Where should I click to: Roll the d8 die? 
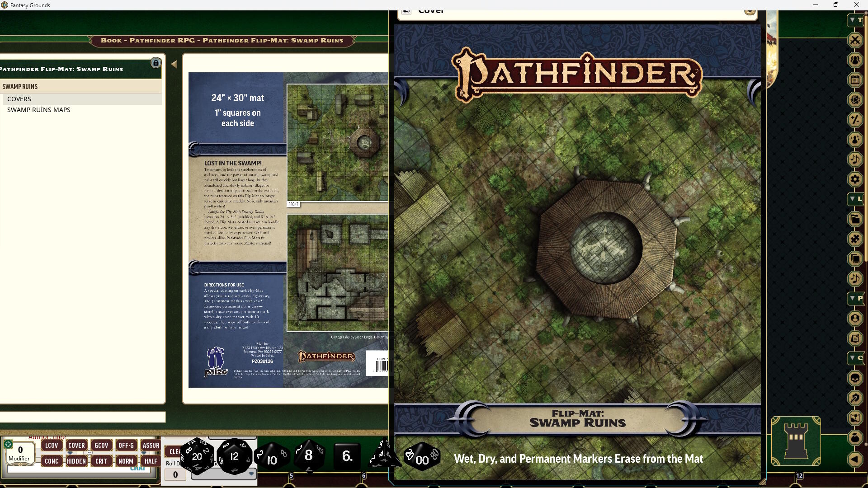[x=309, y=455]
